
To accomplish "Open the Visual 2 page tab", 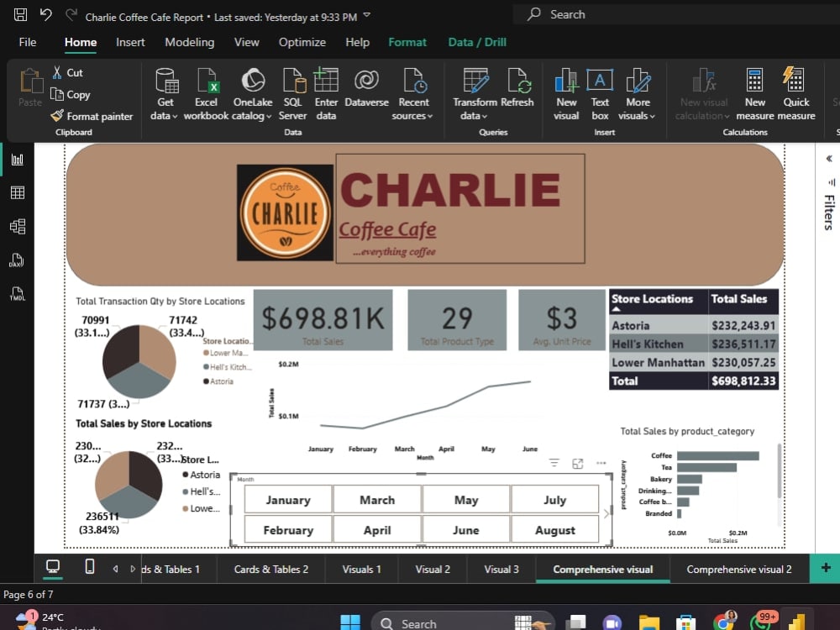I will tap(433, 569).
